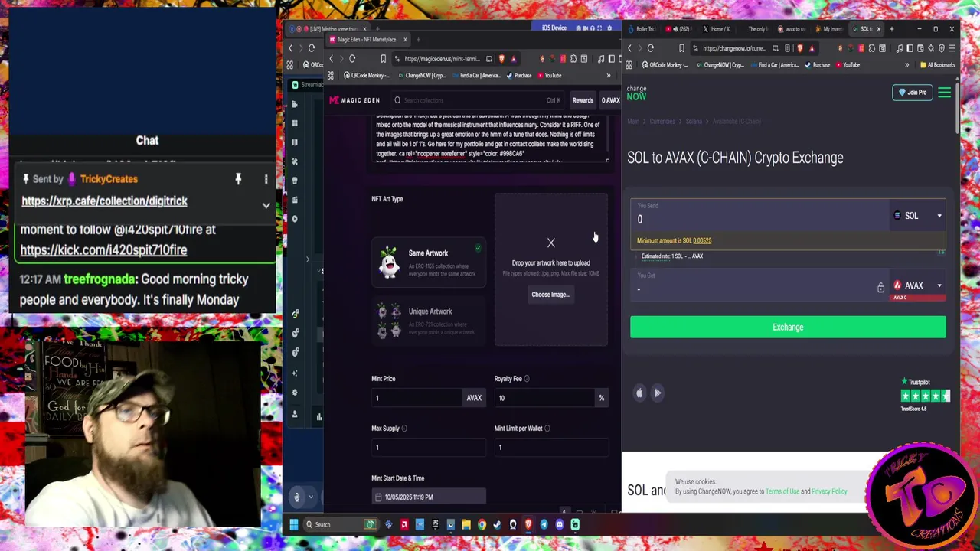Click Royalty Fee input field
980x551 pixels.
click(544, 398)
